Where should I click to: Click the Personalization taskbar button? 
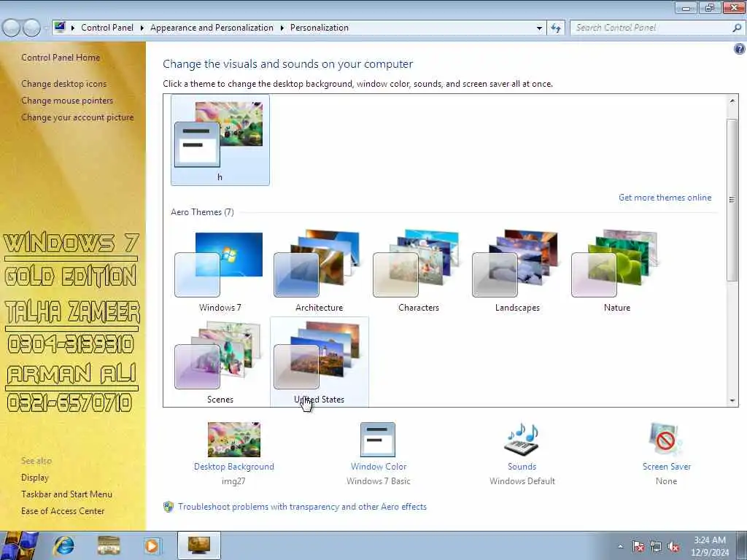(x=199, y=545)
